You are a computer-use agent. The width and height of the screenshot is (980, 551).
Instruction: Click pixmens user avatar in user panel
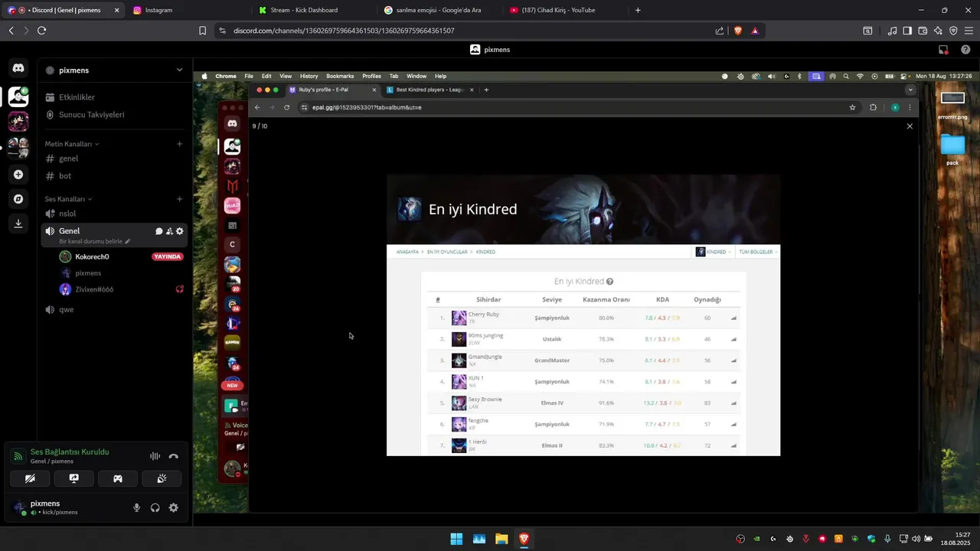tap(18, 507)
